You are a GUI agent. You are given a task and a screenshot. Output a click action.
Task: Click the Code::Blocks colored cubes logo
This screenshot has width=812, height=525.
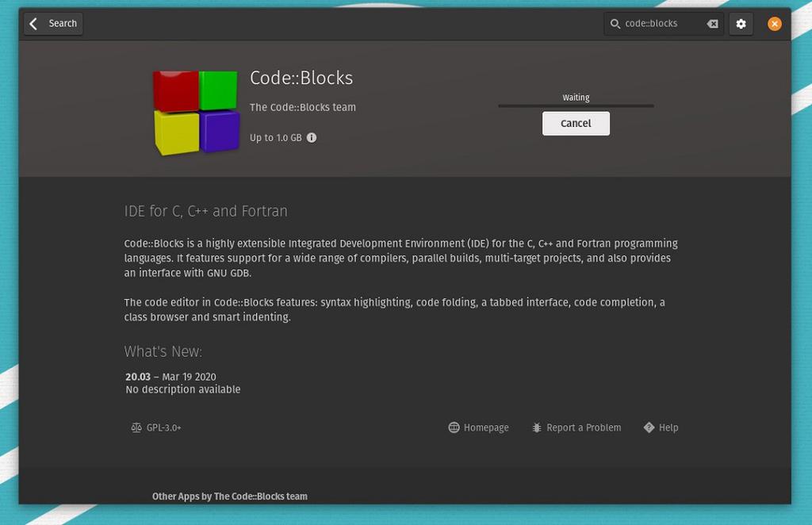[x=197, y=113]
